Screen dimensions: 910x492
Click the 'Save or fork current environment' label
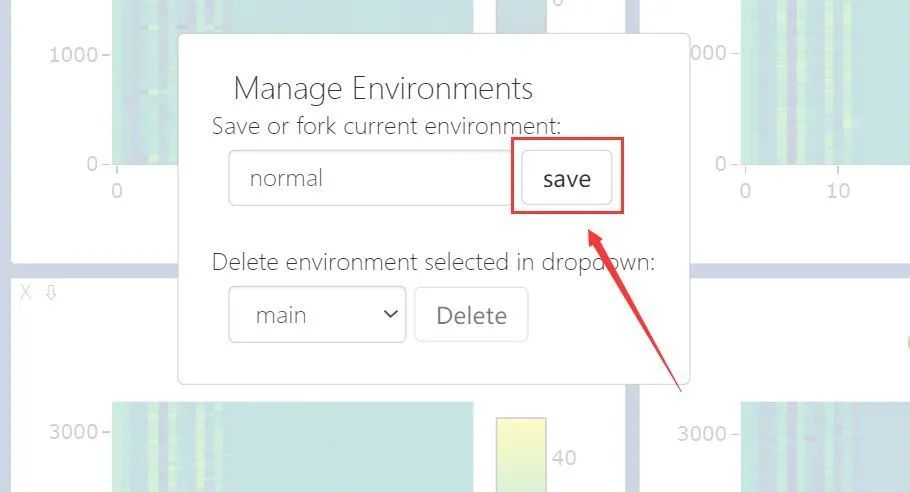tap(387, 125)
